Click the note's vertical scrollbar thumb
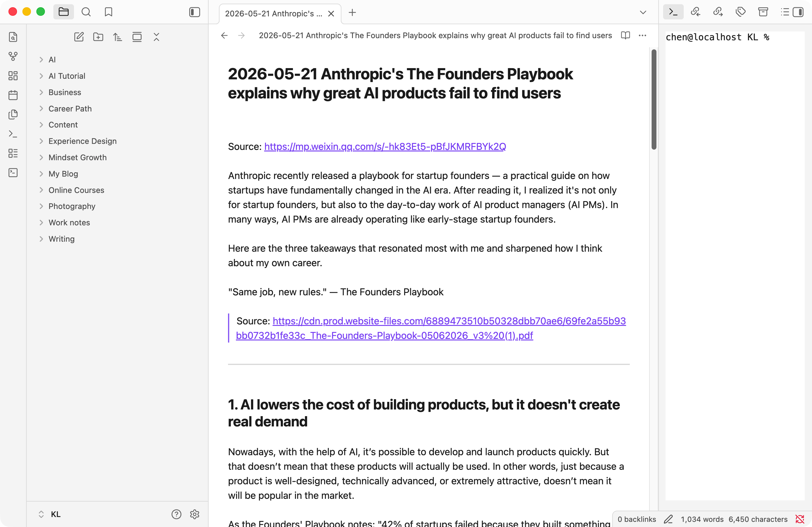This screenshot has width=812, height=527. click(654, 100)
